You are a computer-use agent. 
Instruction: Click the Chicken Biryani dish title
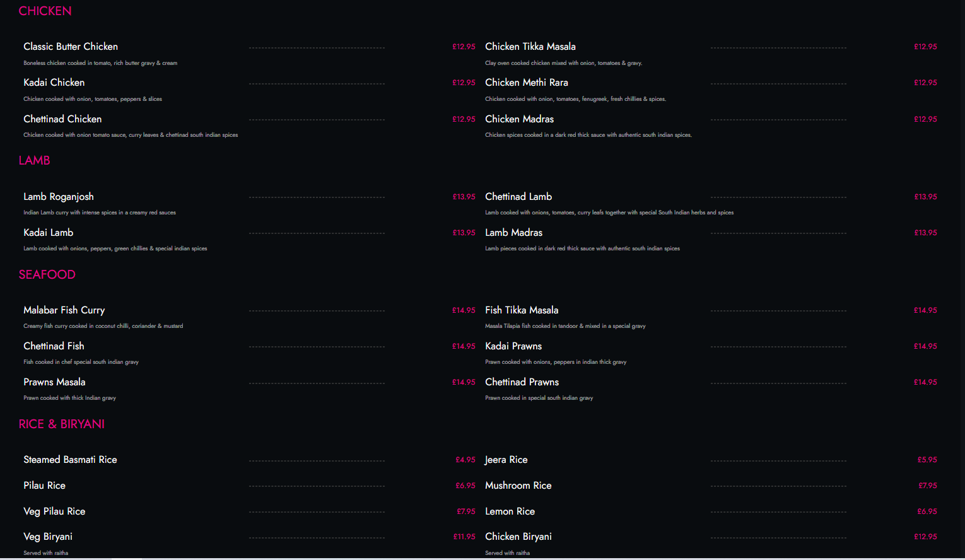[x=518, y=537]
